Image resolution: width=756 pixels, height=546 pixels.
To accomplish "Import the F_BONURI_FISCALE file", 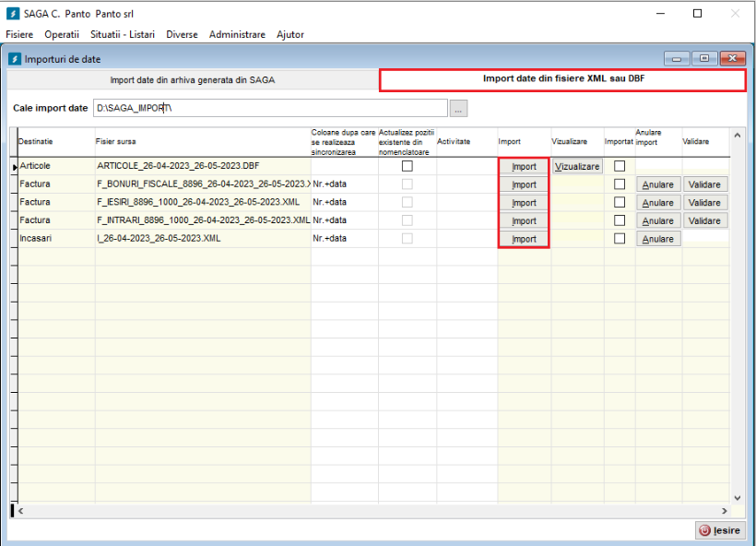I will click(524, 184).
